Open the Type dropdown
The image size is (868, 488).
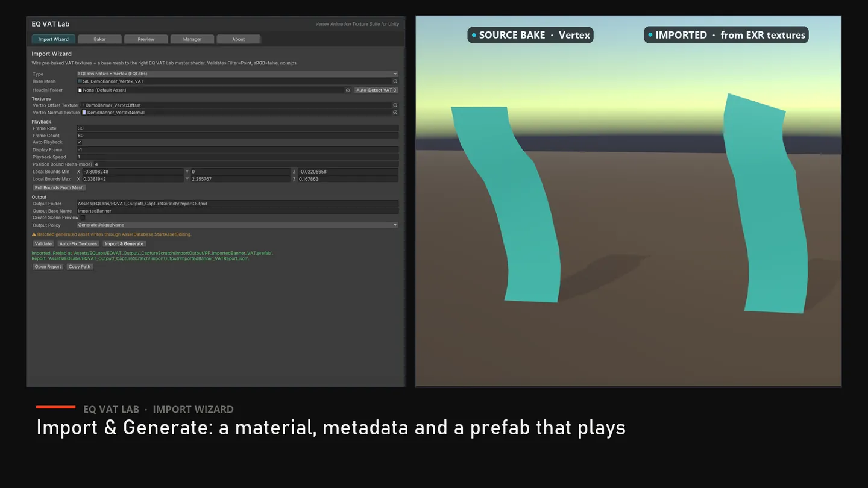[x=237, y=74]
